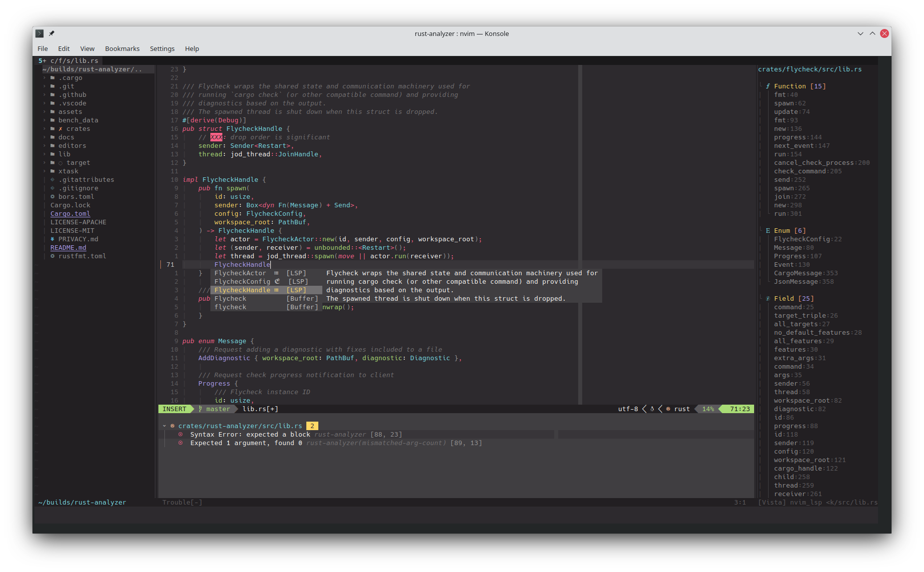
Task: Select the c/f/s/lib.rs buffer tab
Action: pos(68,60)
